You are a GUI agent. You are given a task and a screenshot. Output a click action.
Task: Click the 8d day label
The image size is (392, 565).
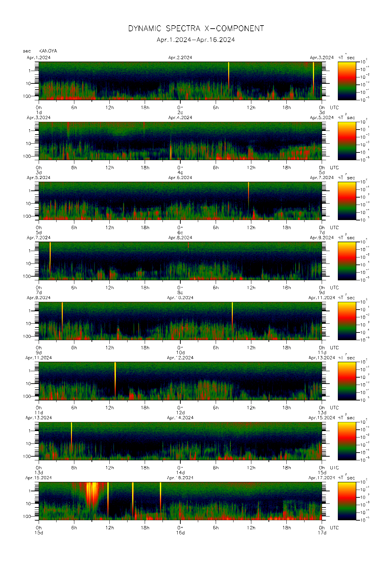(180, 292)
